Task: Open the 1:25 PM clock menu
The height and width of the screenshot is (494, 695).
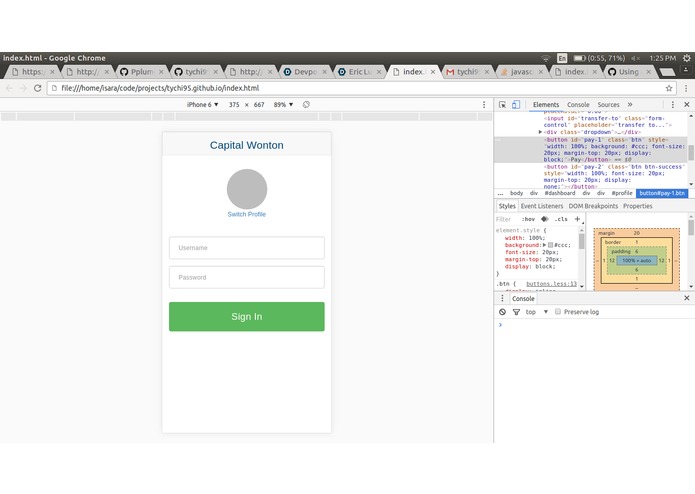Action: click(663, 58)
